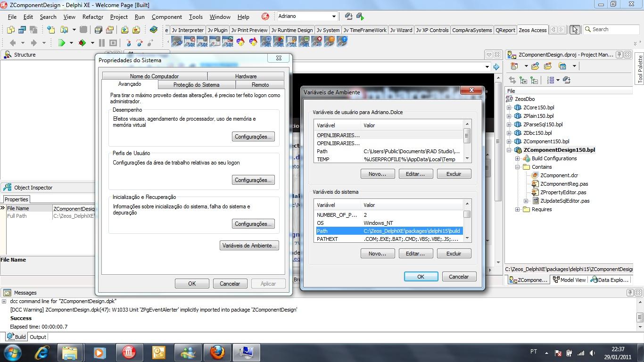This screenshot has height=362, width=644.
Task: Click the Search field in Tool Palette
Action: tap(611, 29)
